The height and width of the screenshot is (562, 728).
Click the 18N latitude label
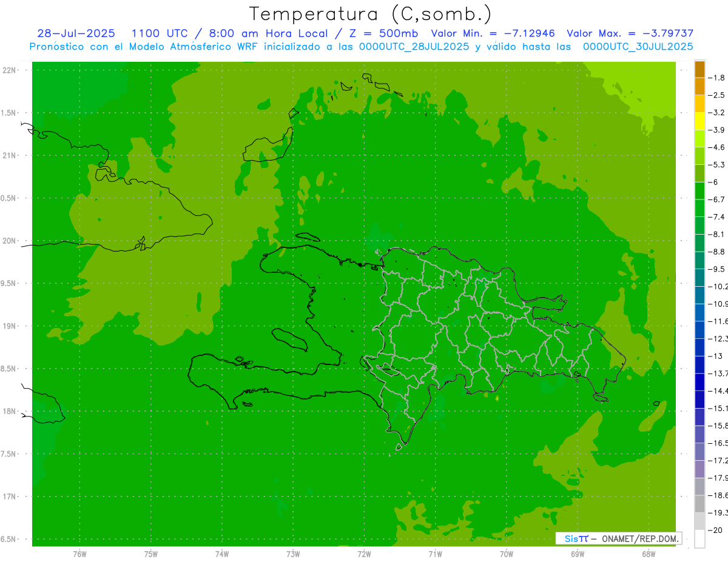pyautogui.click(x=10, y=411)
